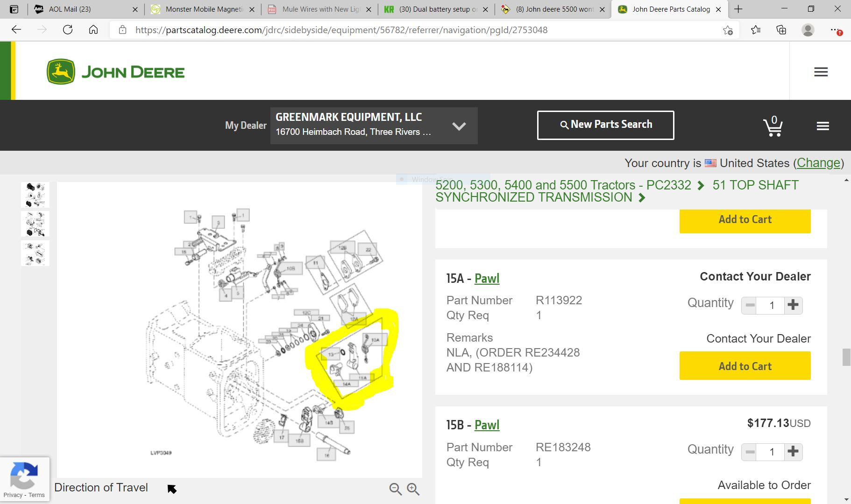Zoom in the parts diagram
851x504 pixels.
(413, 489)
